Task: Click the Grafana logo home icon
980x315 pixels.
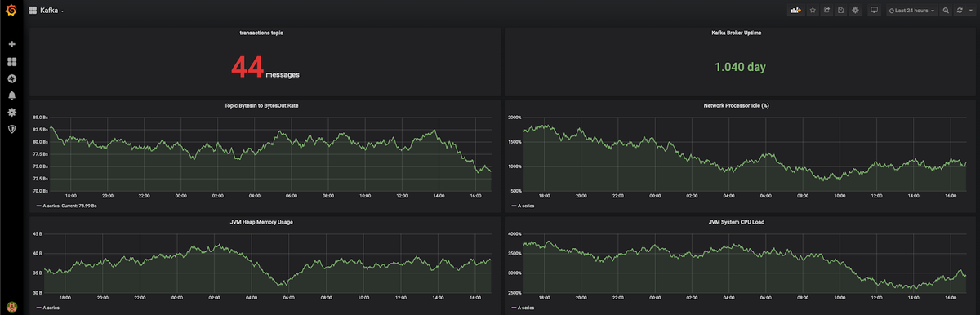Action: click(11, 11)
